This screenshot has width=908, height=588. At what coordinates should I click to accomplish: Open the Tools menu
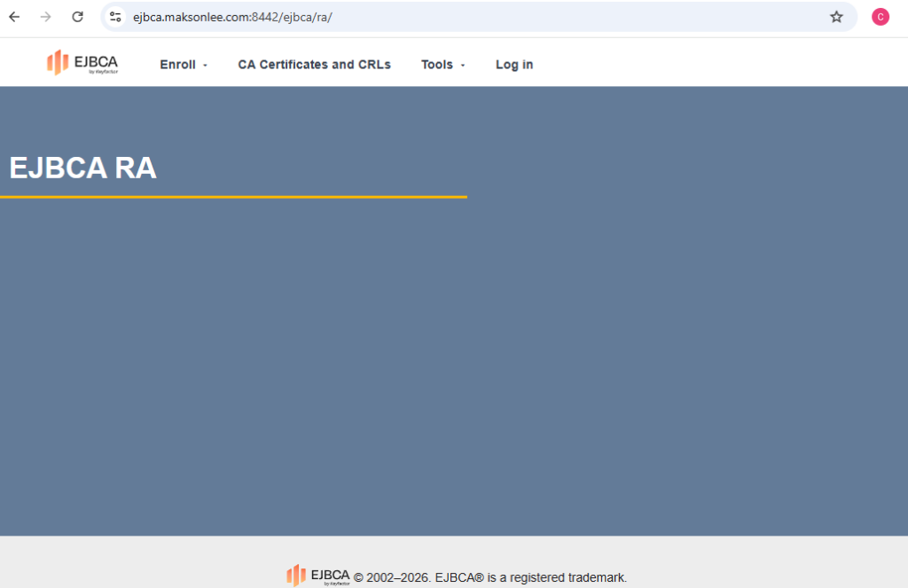436,65
